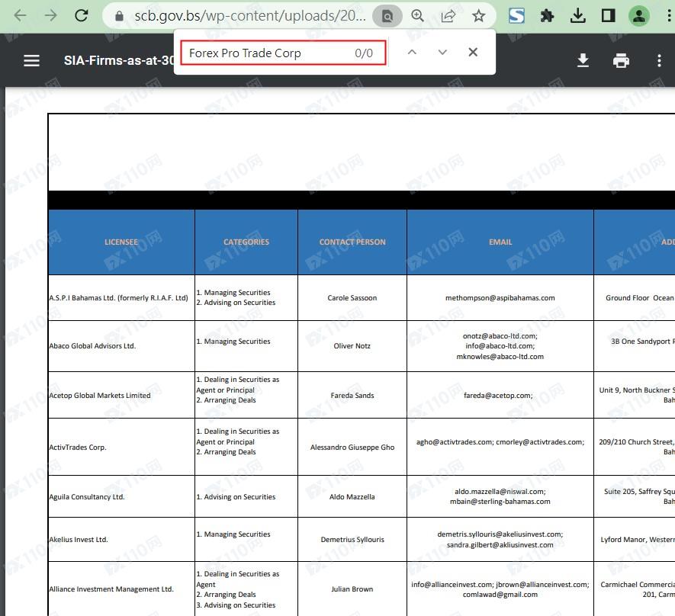The image size is (675, 616).
Task: Open the Extensions puzzle icon
Action: [547, 15]
